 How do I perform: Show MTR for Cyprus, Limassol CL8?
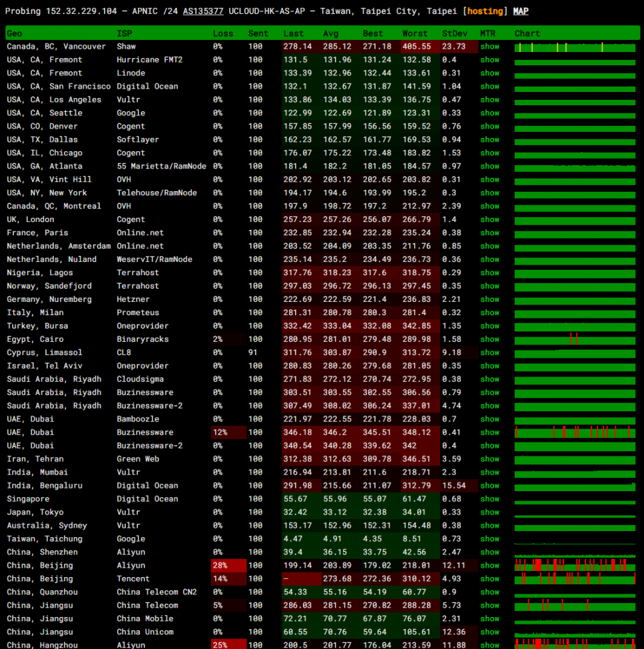pyautogui.click(x=489, y=352)
